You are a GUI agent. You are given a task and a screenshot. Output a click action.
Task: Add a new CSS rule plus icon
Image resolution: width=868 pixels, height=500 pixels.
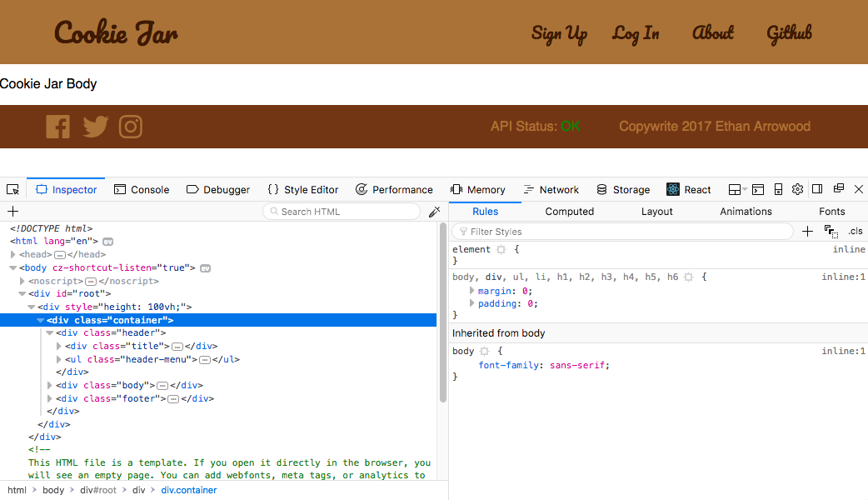[808, 232]
